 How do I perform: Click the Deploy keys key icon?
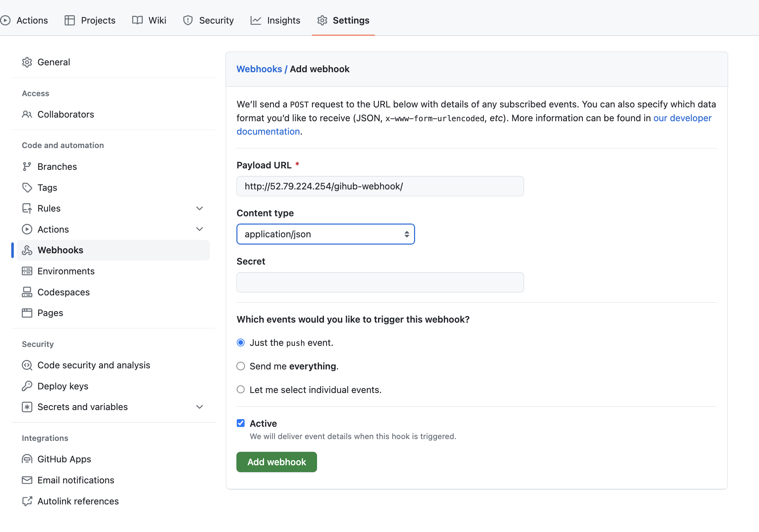[x=27, y=386]
